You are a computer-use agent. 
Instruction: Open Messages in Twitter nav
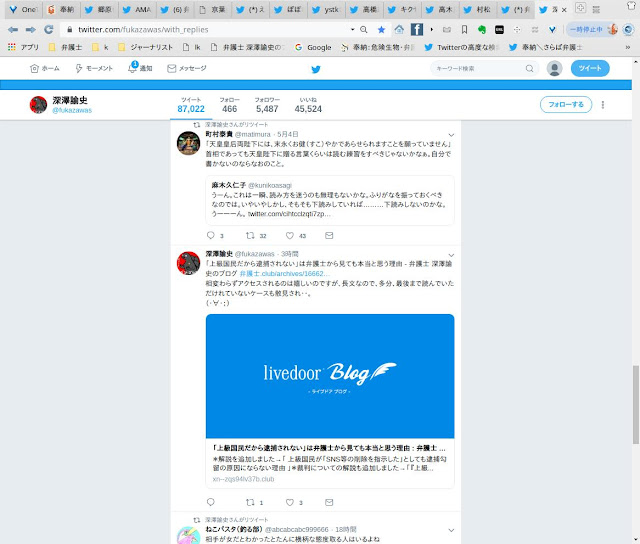click(187, 68)
